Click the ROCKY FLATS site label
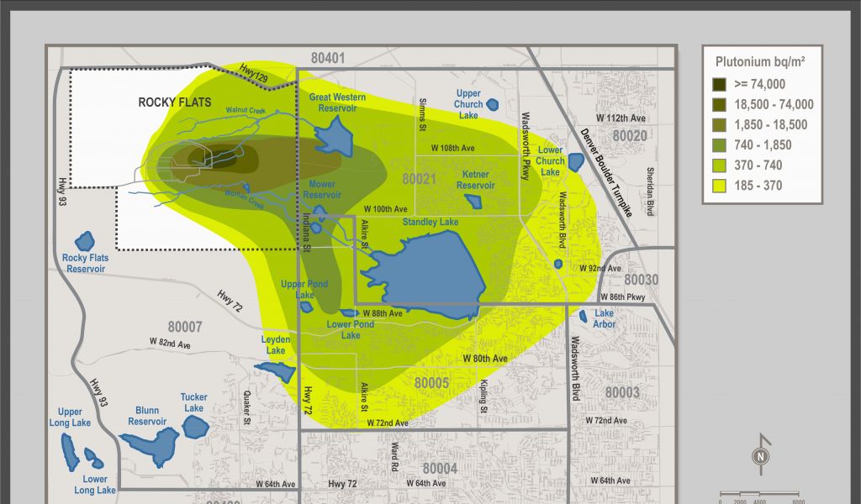The image size is (861, 504). [175, 102]
